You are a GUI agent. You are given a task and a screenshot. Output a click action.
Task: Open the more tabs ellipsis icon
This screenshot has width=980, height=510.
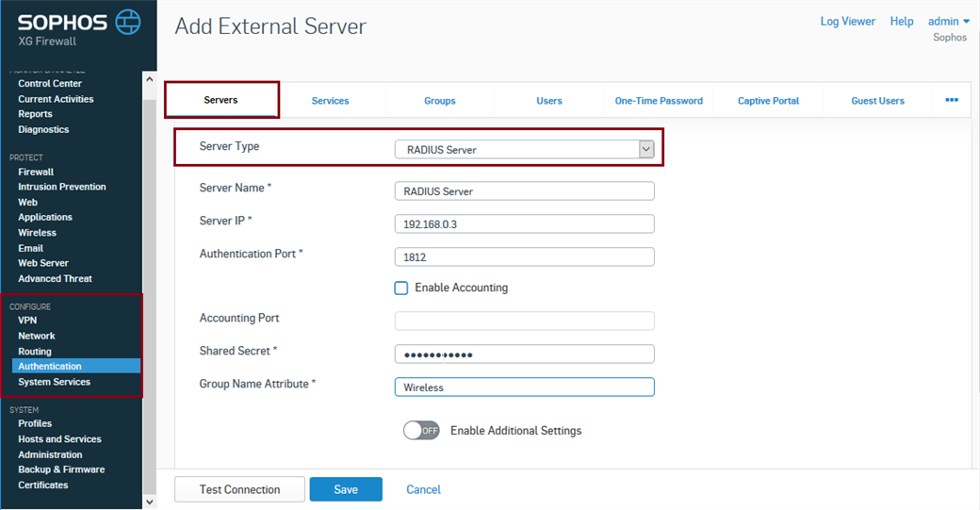[951, 100]
